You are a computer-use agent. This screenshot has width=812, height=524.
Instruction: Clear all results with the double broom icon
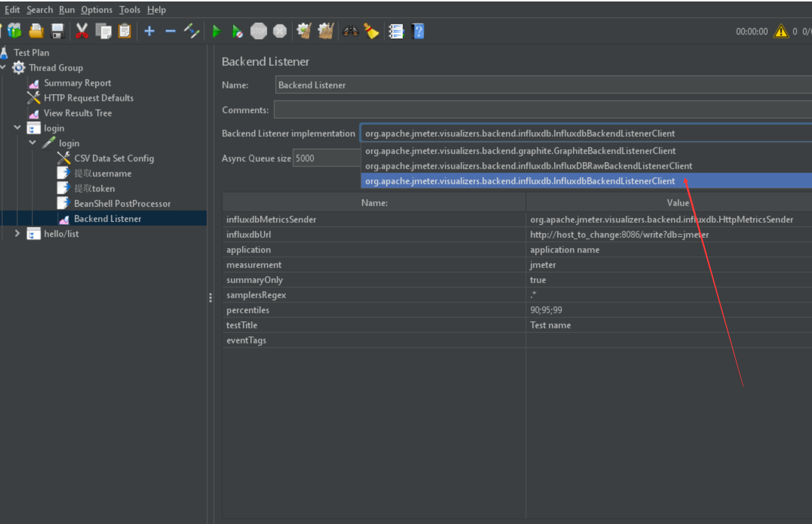tap(326, 31)
